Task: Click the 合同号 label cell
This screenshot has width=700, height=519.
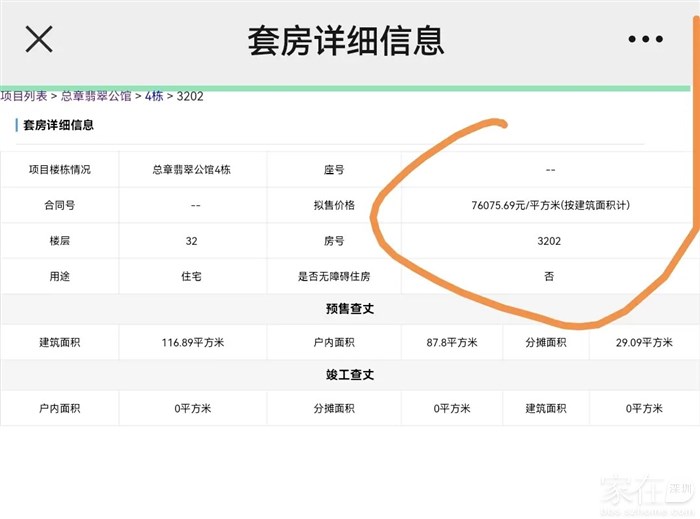Action: click(60, 205)
